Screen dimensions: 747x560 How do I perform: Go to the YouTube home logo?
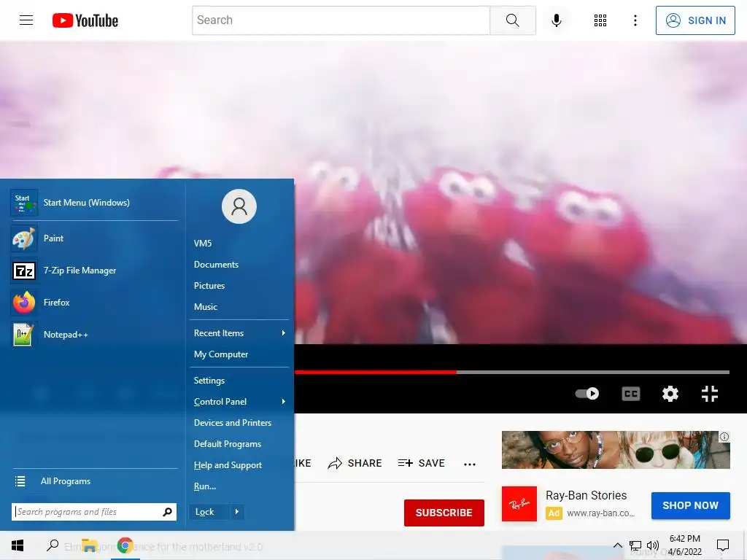pyautogui.click(x=85, y=20)
